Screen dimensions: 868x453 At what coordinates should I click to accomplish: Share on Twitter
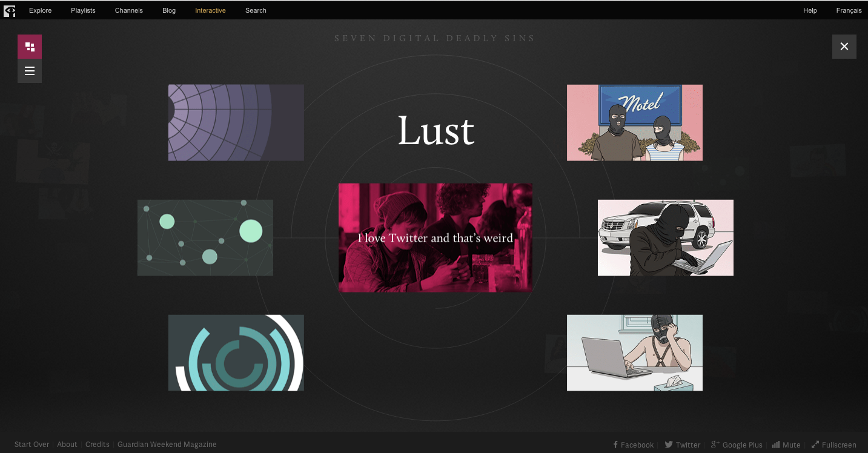tap(683, 445)
